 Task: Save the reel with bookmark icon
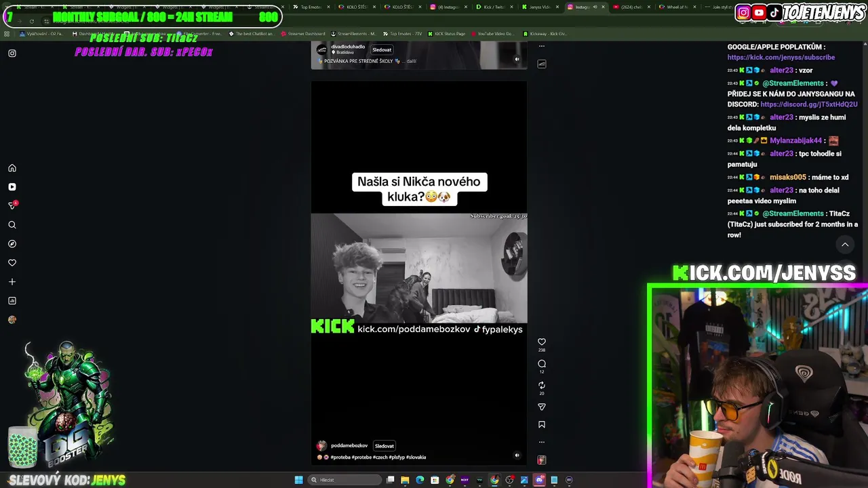[x=541, y=425]
